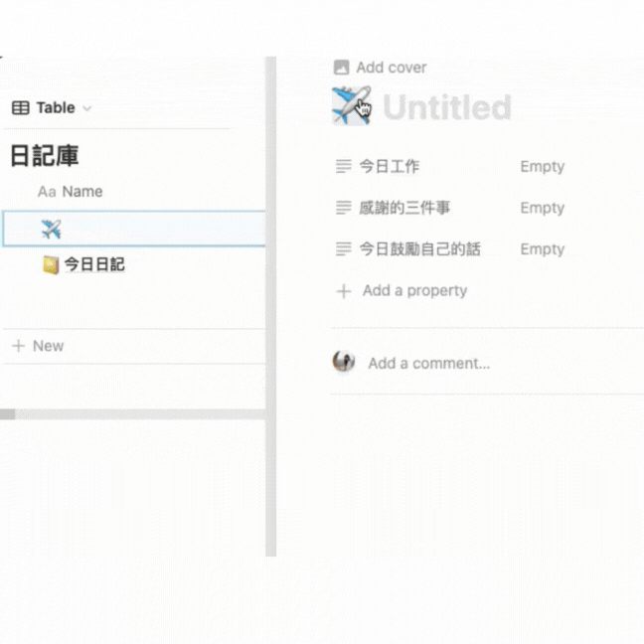Screen dimensions: 644x644
Task: Click the Empty value for 感謝的三件事
Action: [543, 208]
